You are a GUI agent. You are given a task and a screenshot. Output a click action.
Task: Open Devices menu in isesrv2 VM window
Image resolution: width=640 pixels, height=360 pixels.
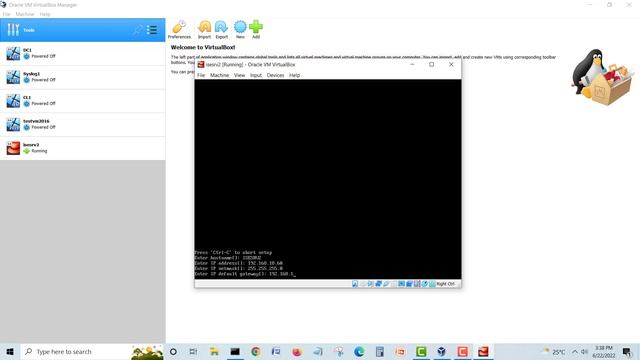pos(276,75)
